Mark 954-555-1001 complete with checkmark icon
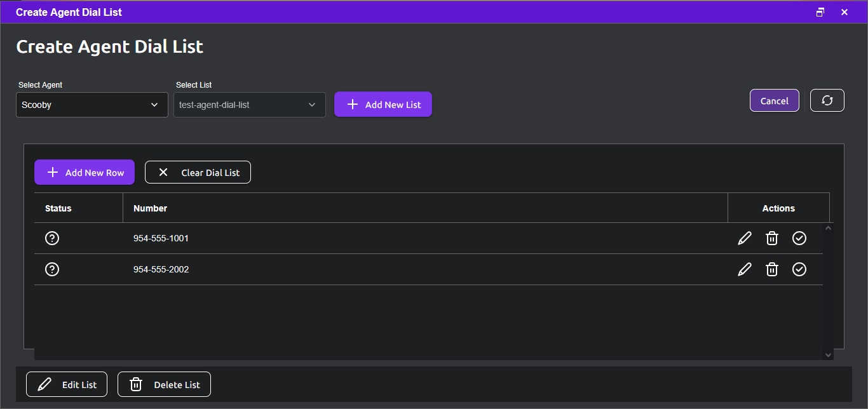Screen dimensions: 868x409 (799, 238)
